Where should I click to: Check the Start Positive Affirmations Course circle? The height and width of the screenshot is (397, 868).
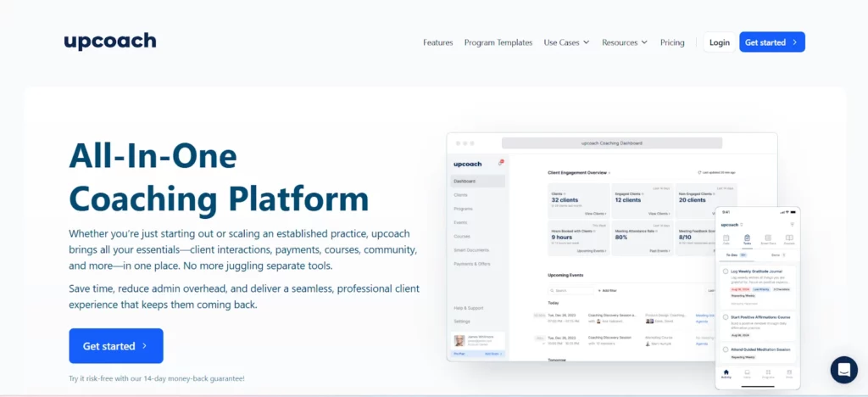click(x=726, y=316)
